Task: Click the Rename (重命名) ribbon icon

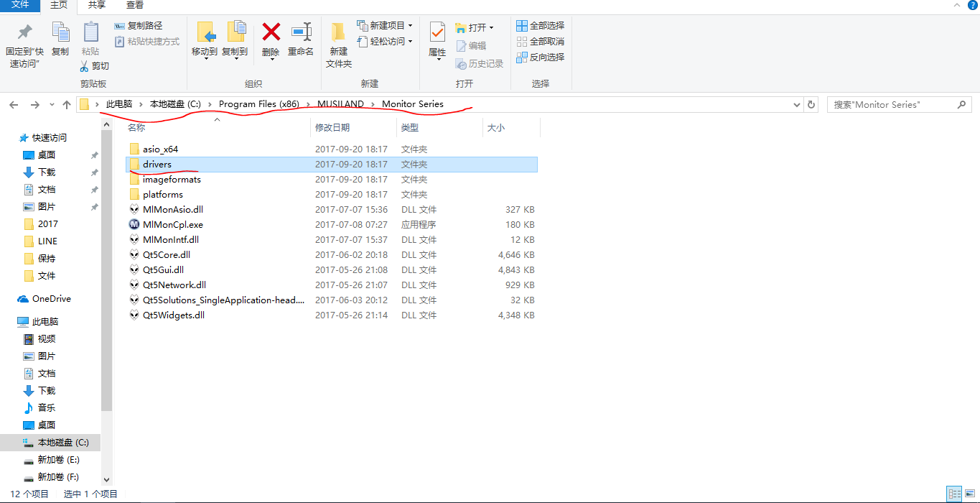Action: 301,33
